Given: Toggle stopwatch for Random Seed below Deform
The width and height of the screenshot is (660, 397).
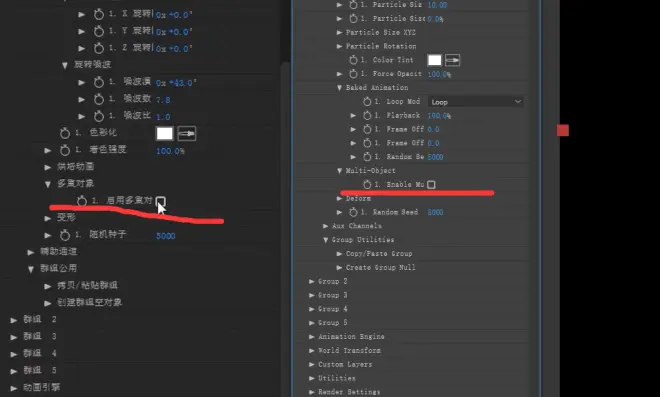Looking at the screenshot, I should (353, 212).
